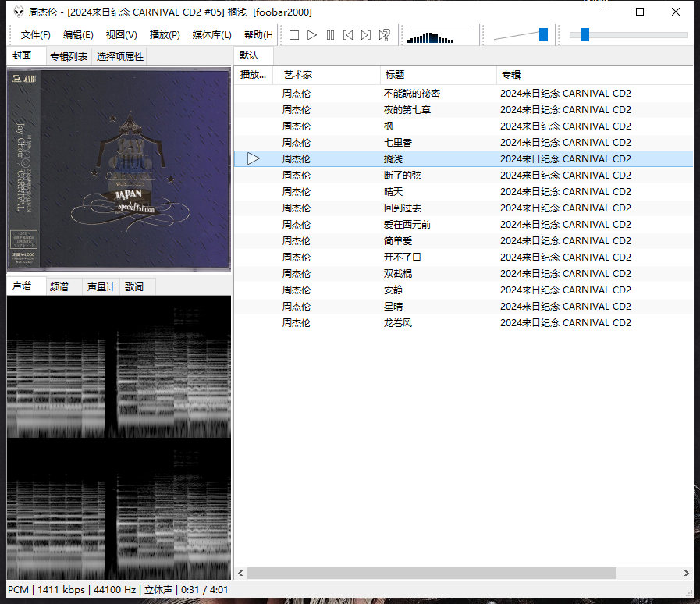The height and width of the screenshot is (604, 700).
Task: Select the song 七里香 in playlist
Action: pos(398,142)
